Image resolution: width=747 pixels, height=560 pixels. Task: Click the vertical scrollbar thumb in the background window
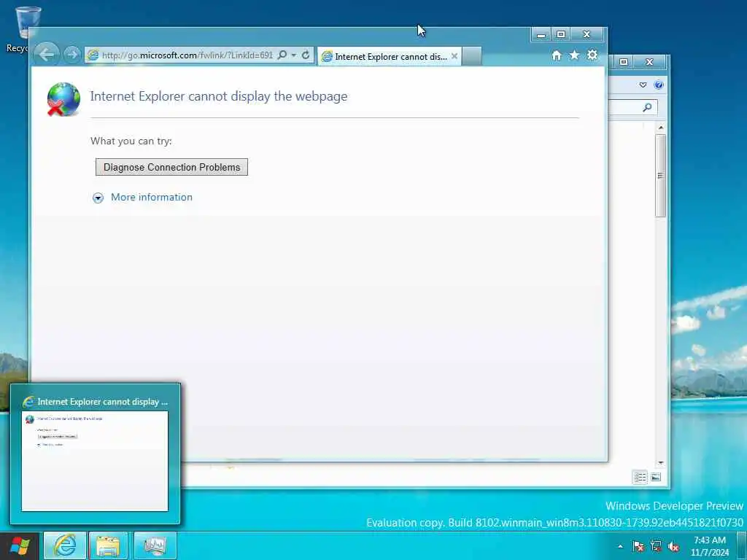point(660,175)
